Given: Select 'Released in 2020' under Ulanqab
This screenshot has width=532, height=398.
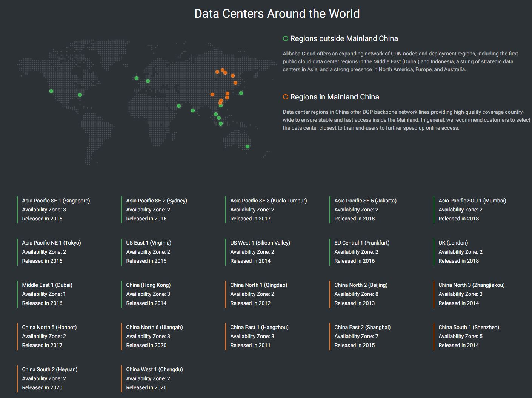Looking at the screenshot, I should [x=146, y=345].
